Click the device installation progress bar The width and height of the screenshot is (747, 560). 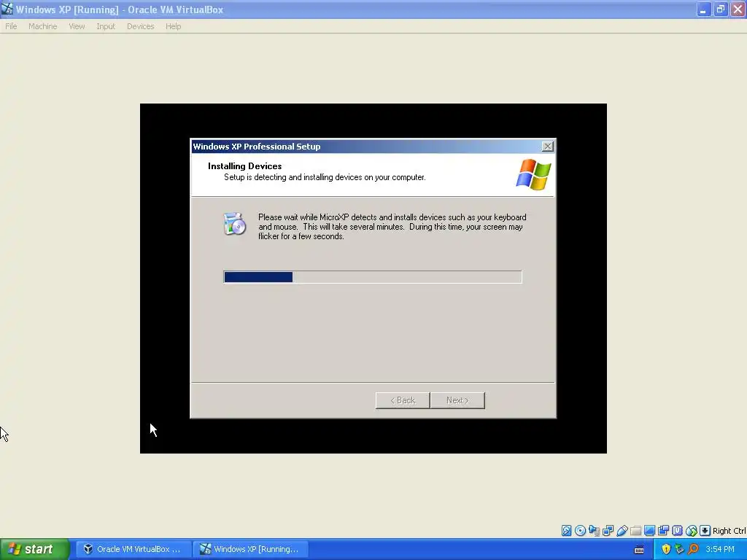[x=373, y=276]
